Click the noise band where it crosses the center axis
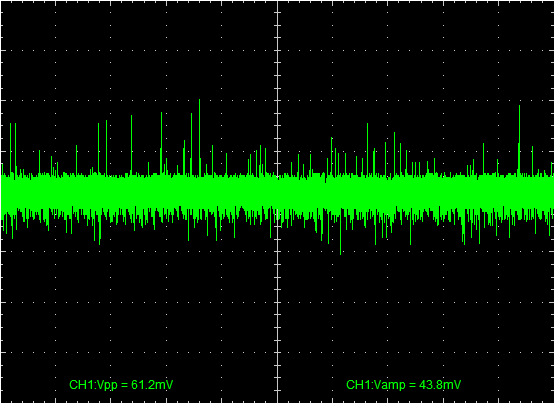Screen dimensions: 555x404 (278, 193)
